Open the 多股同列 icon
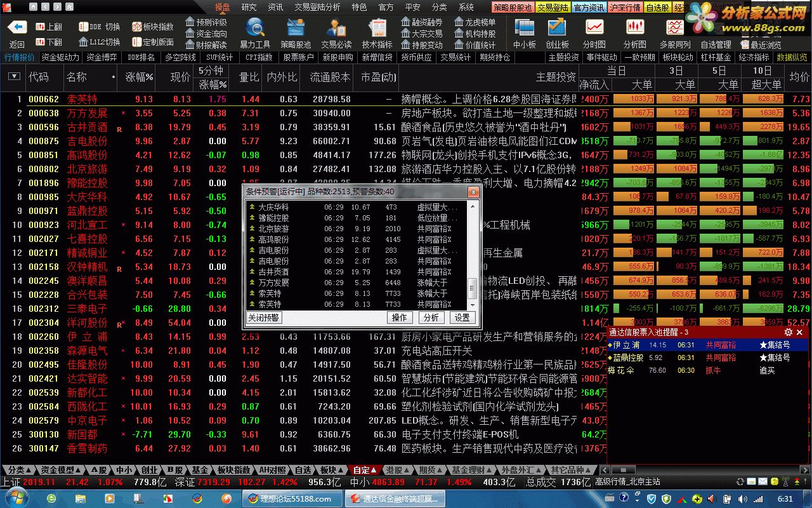The width and height of the screenshot is (812, 508). coord(675,28)
